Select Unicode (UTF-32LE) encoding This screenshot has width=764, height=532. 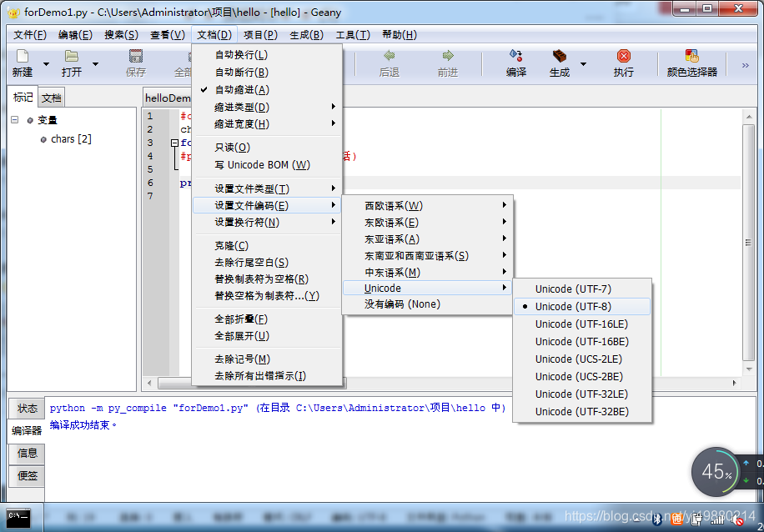pyautogui.click(x=582, y=394)
